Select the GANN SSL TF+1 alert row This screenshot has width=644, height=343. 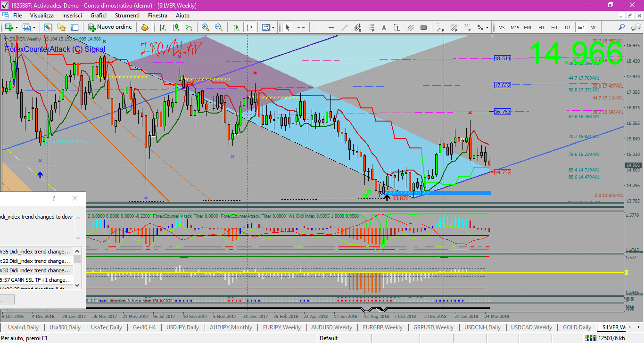[36, 279]
